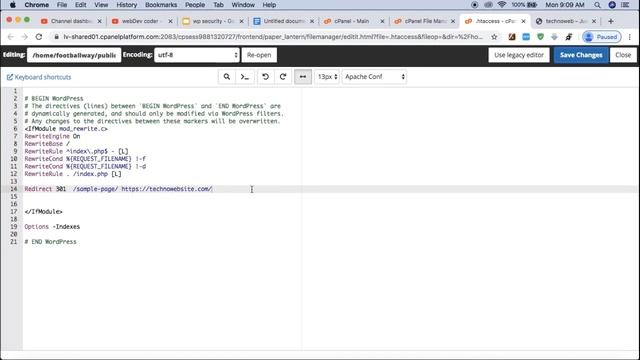Screen dimensions: 640x360
Task: Click the orange extension icon in toolbar
Action: point(512,37)
